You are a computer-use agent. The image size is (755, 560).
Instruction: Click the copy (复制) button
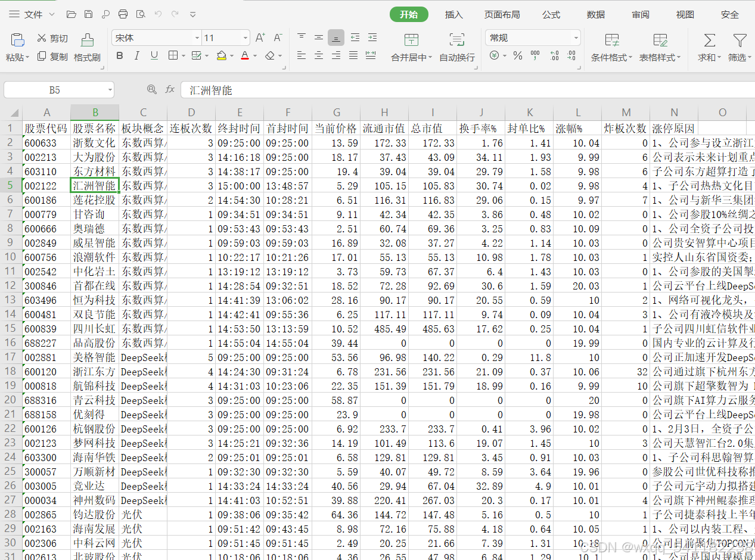52,57
